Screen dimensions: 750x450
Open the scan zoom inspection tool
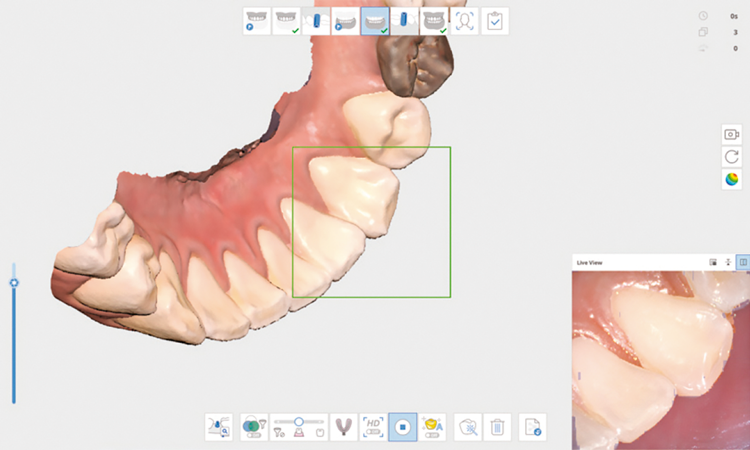[x=219, y=427]
